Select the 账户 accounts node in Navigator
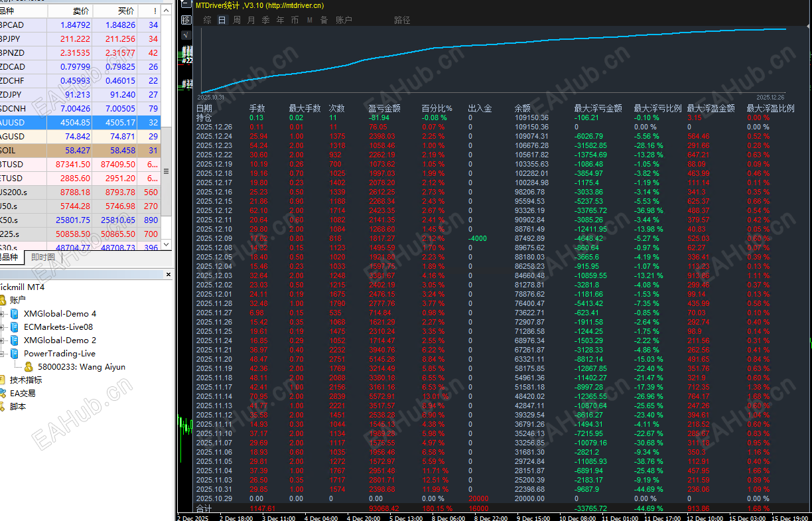 click(x=17, y=301)
